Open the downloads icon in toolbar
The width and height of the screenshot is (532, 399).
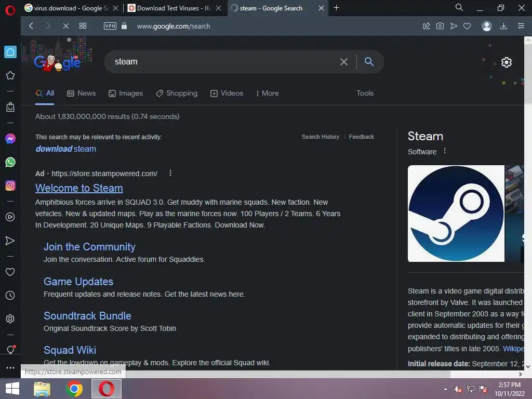(504, 26)
